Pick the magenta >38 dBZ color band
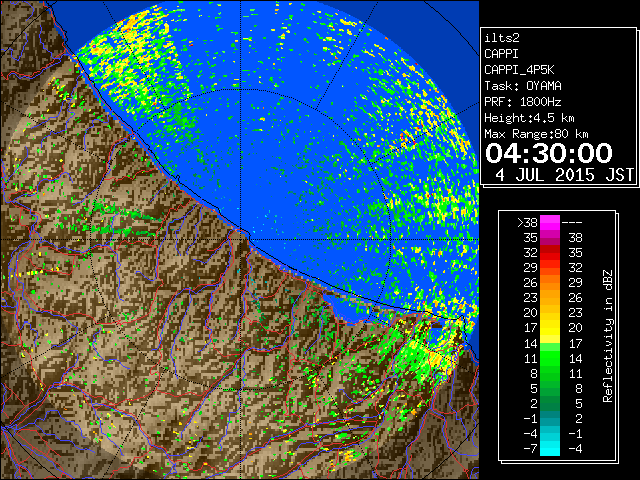This screenshot has height=480, width=640. tap(550, 222)
